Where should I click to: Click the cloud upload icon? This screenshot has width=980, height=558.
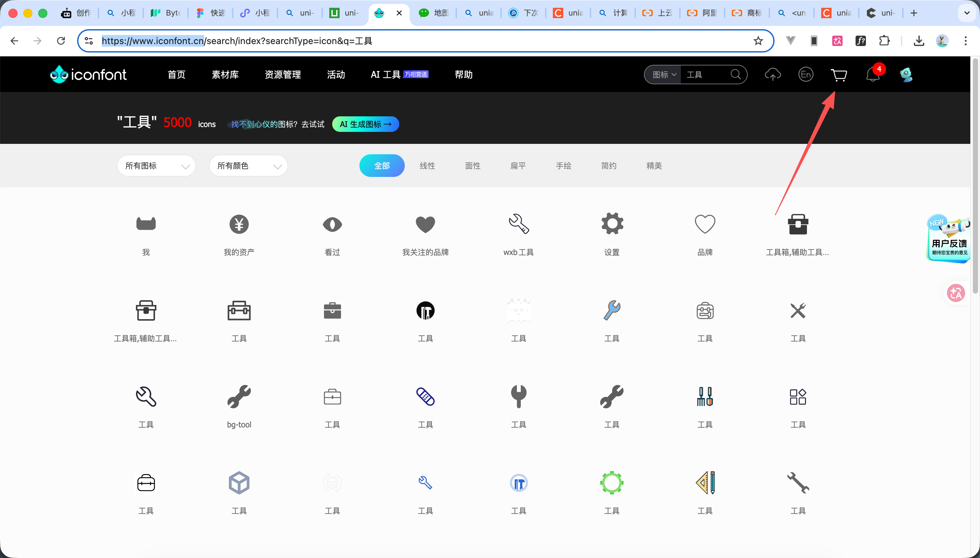click(x=773, y=74)
